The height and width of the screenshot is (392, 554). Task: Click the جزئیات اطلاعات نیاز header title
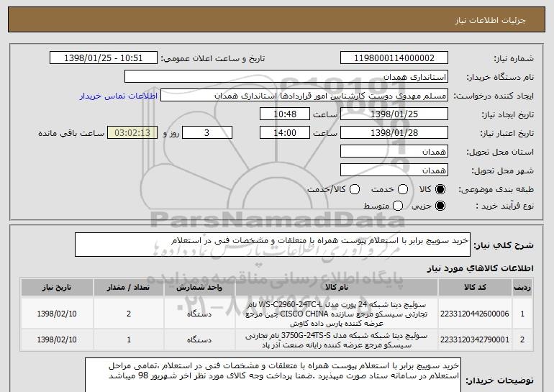point(490,20)
